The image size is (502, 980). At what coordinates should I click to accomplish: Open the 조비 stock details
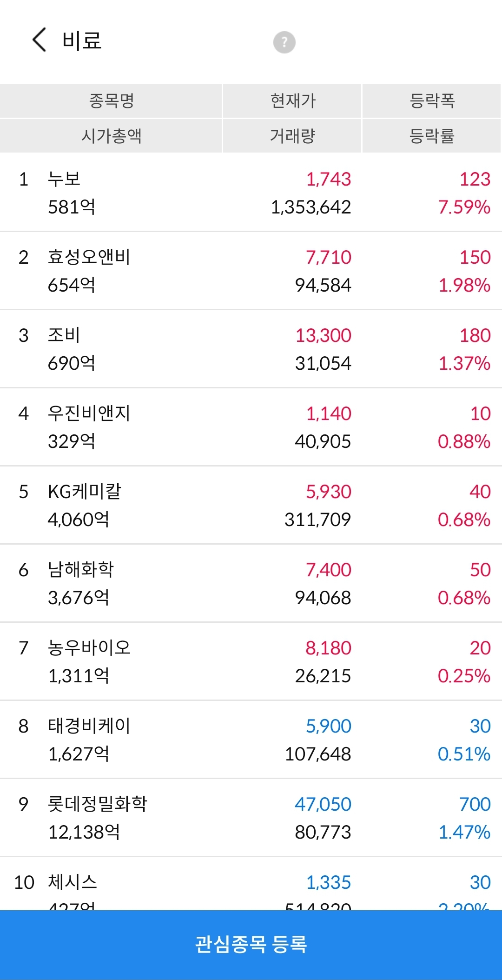click(x=251, y=349)
